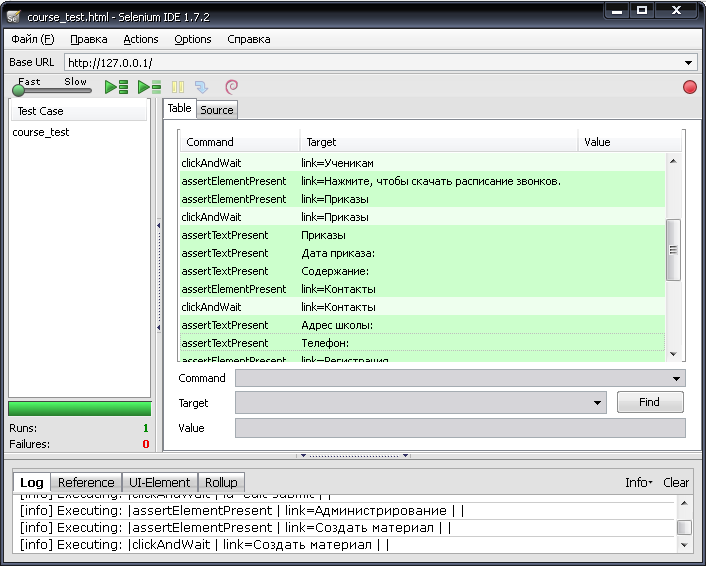The image size is (706, 566).
Task: Click the command table scroll down arrow
Action: [x=673, y=354]
